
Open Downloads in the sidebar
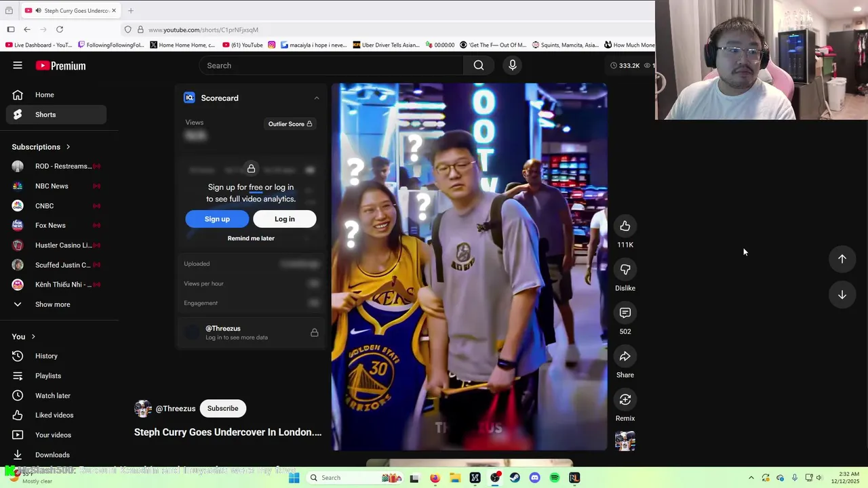[x=56, y=455]
